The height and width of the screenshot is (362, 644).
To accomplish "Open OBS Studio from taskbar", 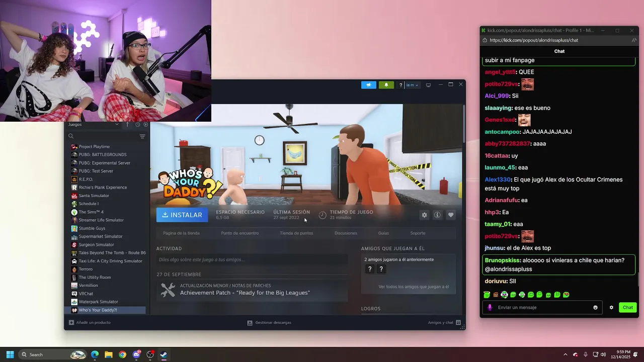I will (x=150, y=354).
